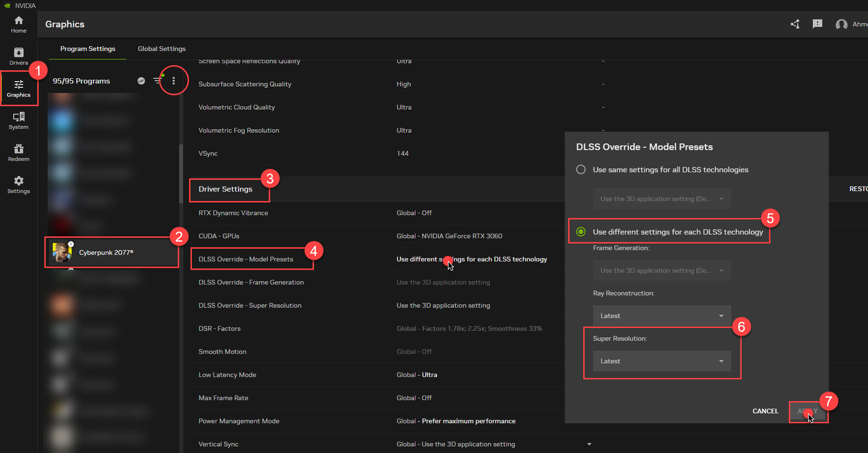Open the three-dot programs menu

[174, 81]
